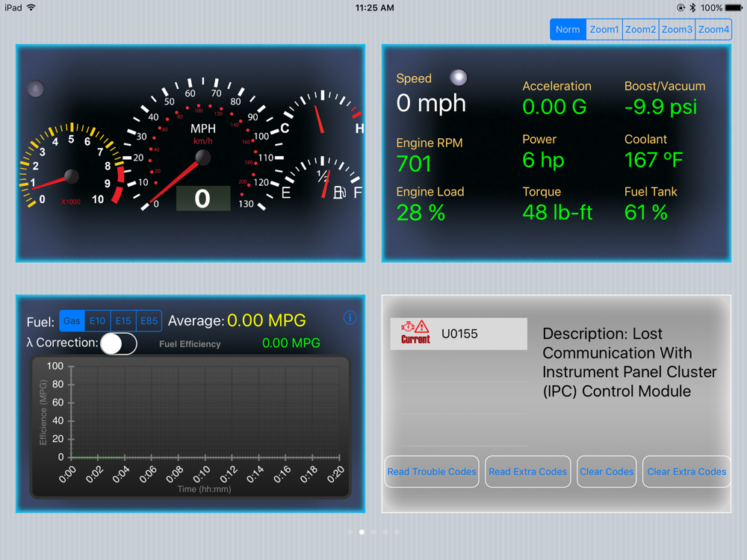Tap the green Fuel Efficiency 0.00 MPG value
The image size is (747, 560).
[x=291, y=343]
